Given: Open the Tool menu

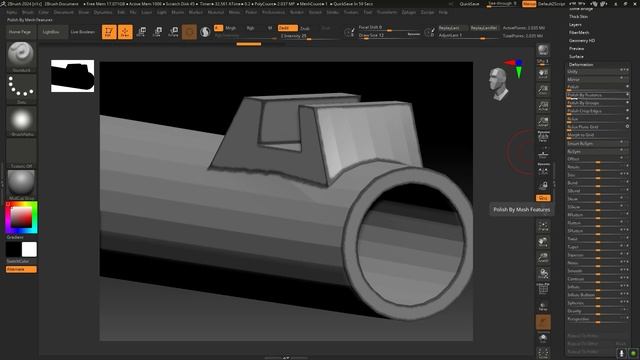Looking at the screenshot, I should pos(368,12).
